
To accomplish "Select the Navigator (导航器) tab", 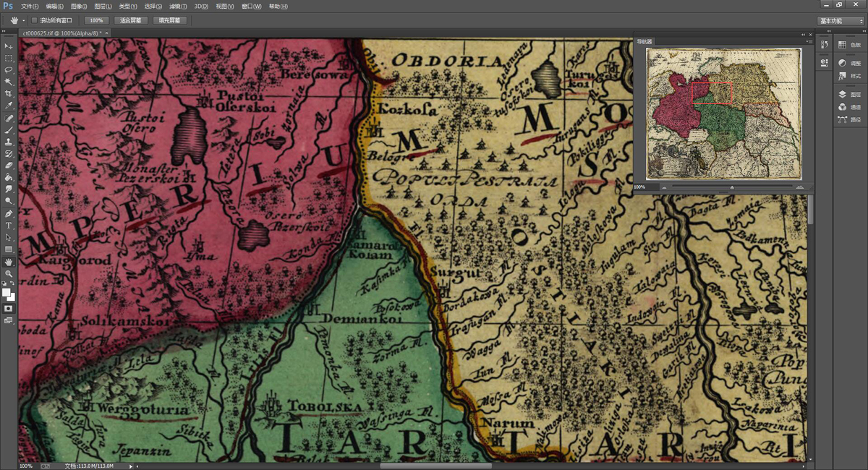I will [644, 42].
